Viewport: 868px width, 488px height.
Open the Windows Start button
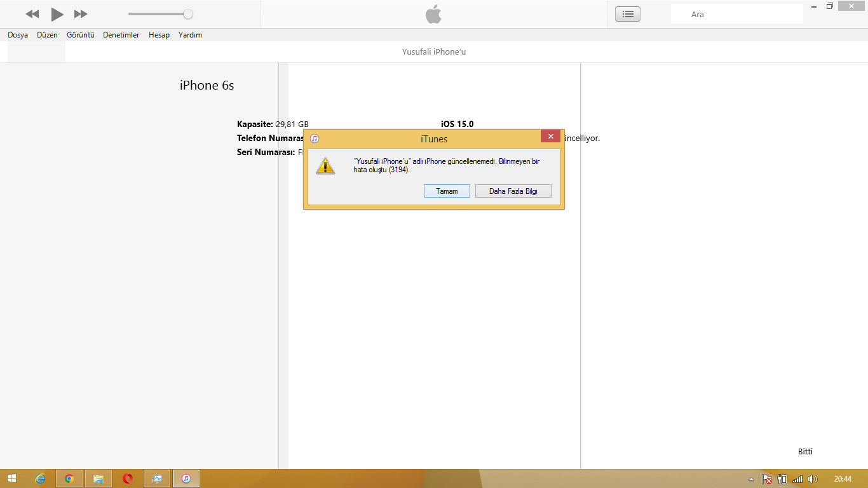click(x=11, y=478)
